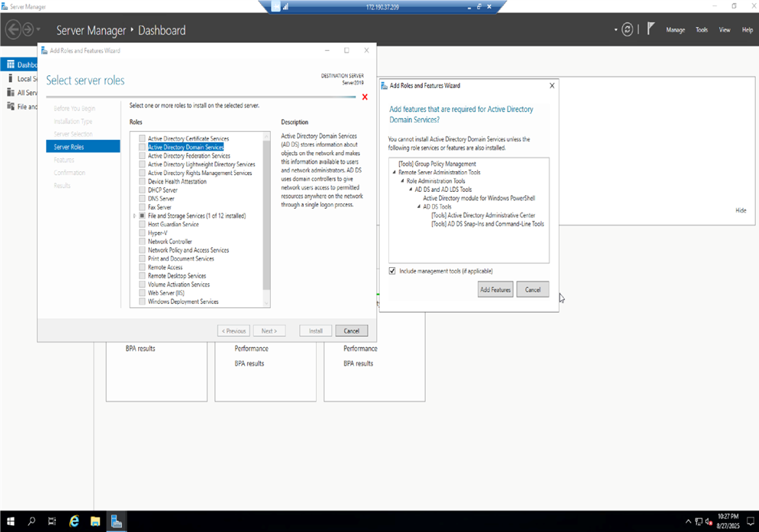
Task: Expand File and Storage Services role
Action: 134,216
